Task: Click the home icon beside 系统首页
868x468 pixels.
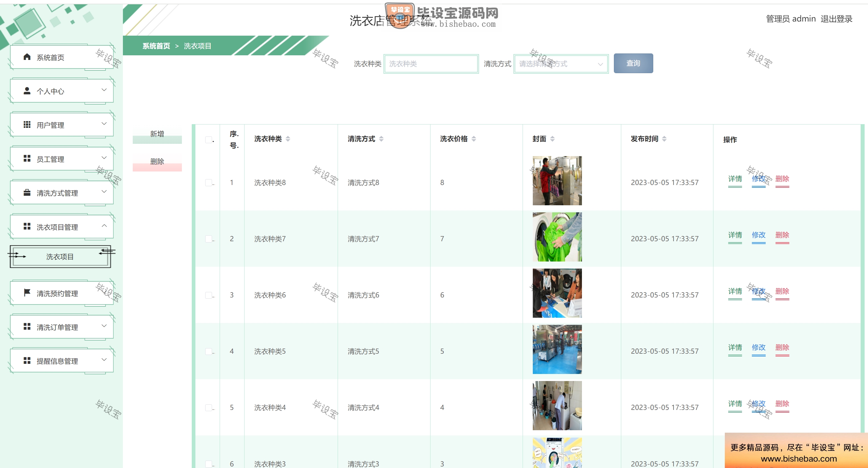Action: [x=27, y=57]
